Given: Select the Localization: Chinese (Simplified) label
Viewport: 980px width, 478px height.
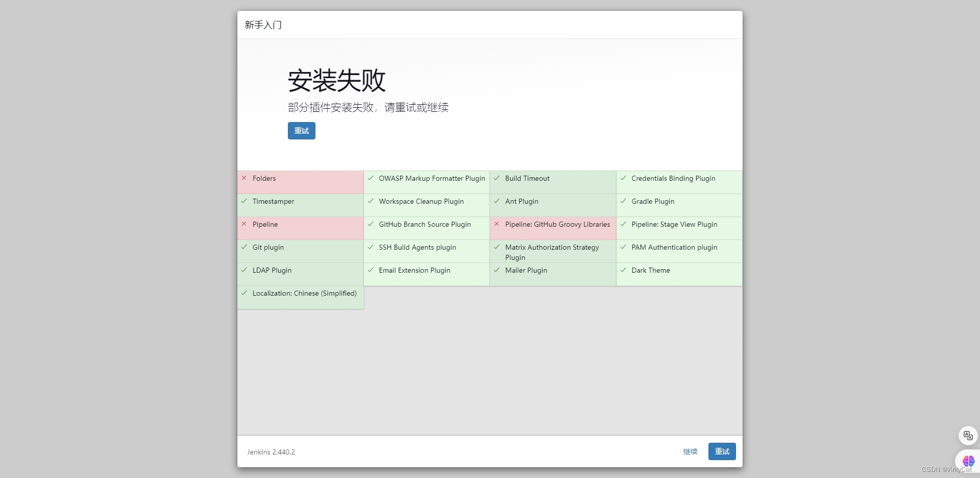Looking at the screenshot, I should pos(305,293).
